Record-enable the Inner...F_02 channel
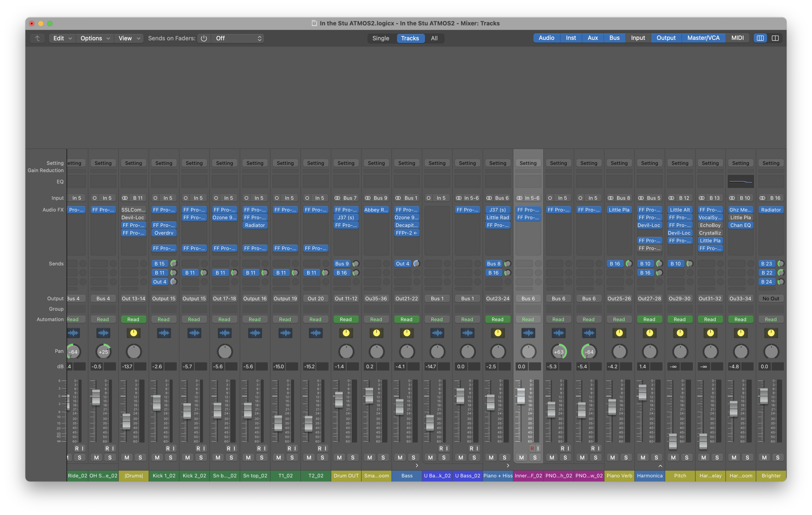 click(x=532, y=448)
